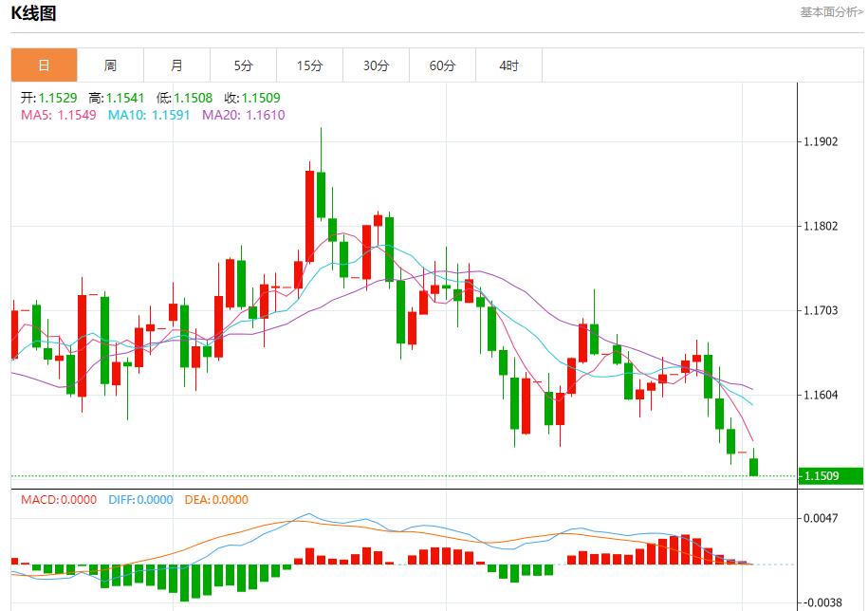Select the 60分 timeframe
This screenshot has height=611, width=868.
click(x=442, y=65)
